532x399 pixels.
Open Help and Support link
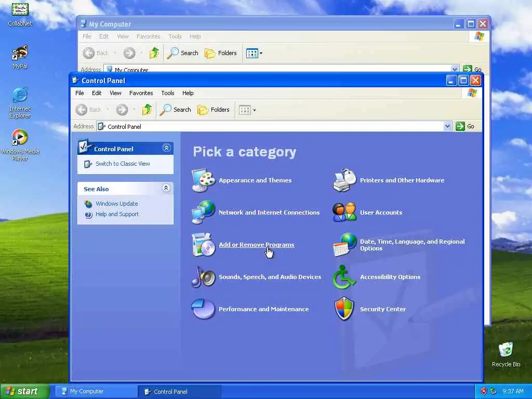point(117,214)
